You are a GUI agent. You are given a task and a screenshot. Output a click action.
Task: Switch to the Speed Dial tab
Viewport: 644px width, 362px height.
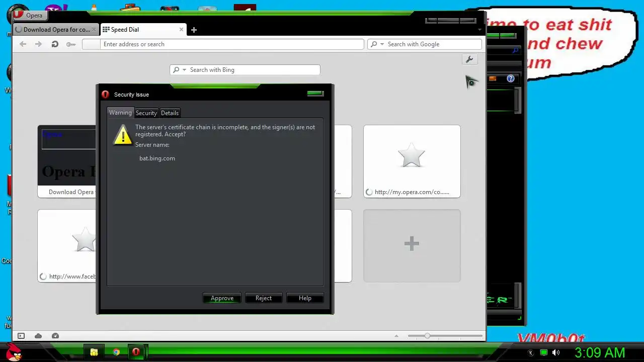(143, 30)
